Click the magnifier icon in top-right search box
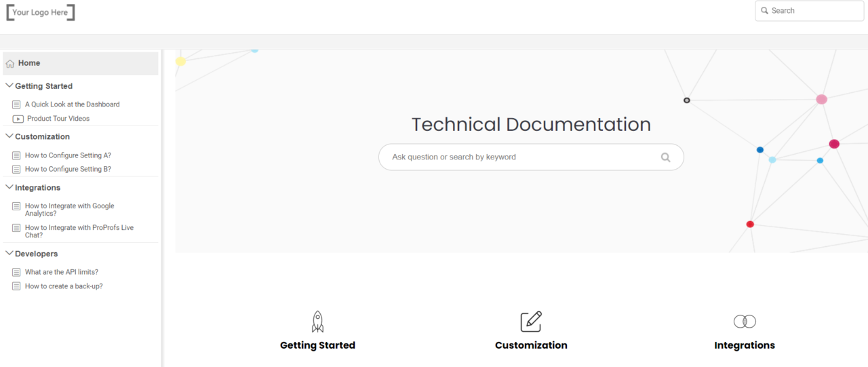This screenshot has width=868, height=367. point(765,11)
